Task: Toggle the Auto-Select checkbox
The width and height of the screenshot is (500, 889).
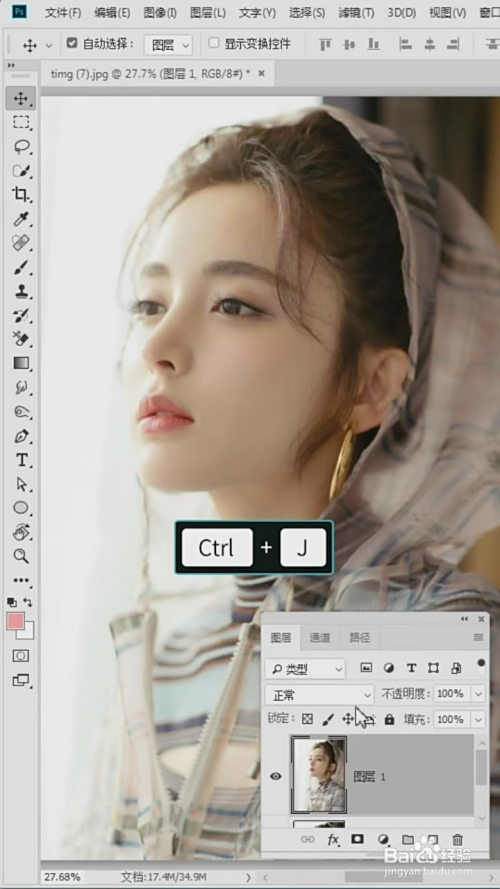Action: click(x=71, y=43)
